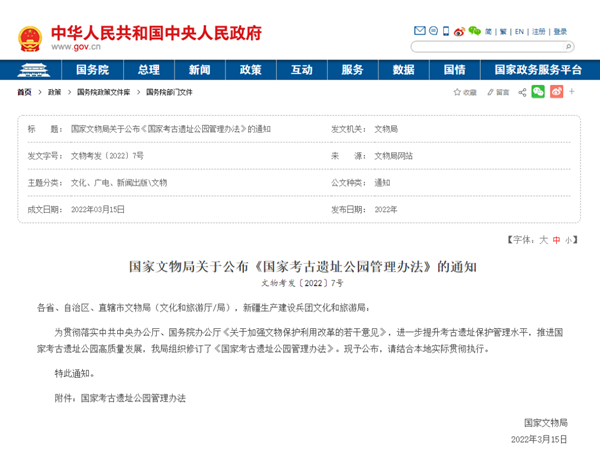This screenshot has height=455, width=600.
Task: Click the 登录 login link
Action: coord(560,31)
